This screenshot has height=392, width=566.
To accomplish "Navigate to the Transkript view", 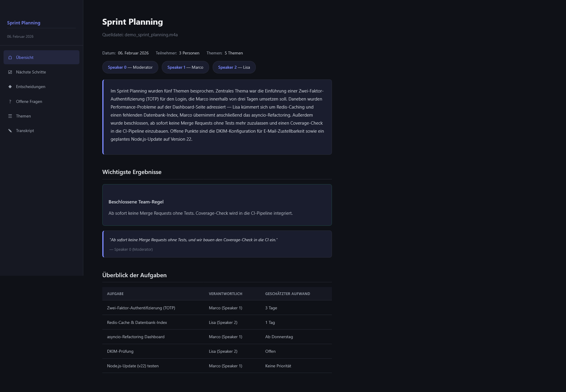I will (x=25, y=131).
